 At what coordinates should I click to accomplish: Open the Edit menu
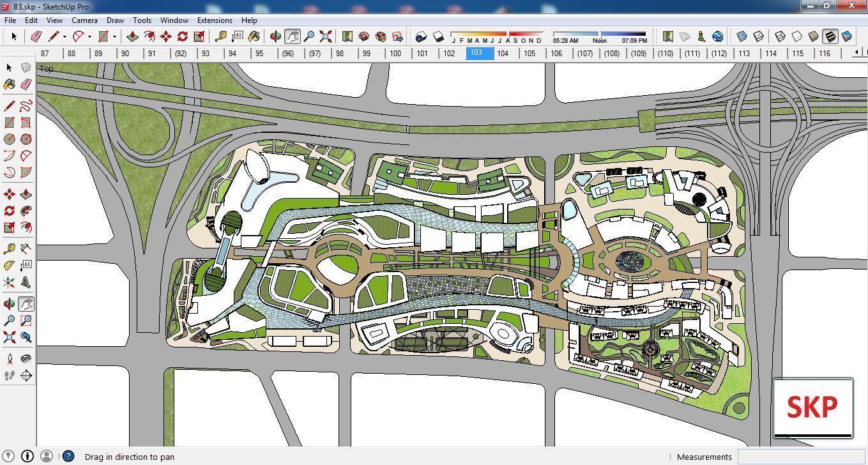point(31,20)
